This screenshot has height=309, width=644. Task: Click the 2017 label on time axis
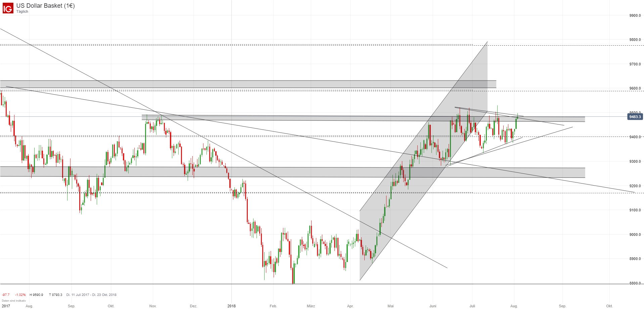pyautogui.click(x=6, y=306)
